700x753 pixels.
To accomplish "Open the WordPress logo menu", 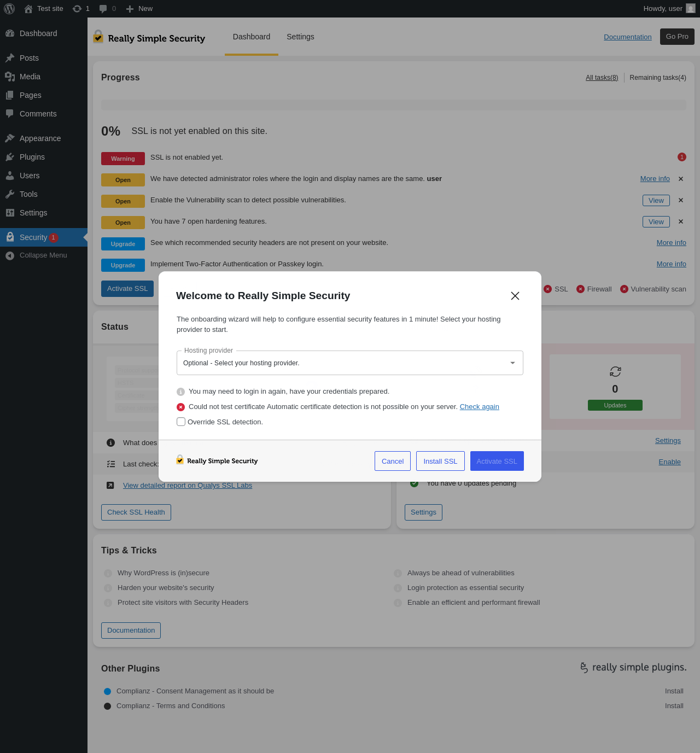I will coord(9,9).
